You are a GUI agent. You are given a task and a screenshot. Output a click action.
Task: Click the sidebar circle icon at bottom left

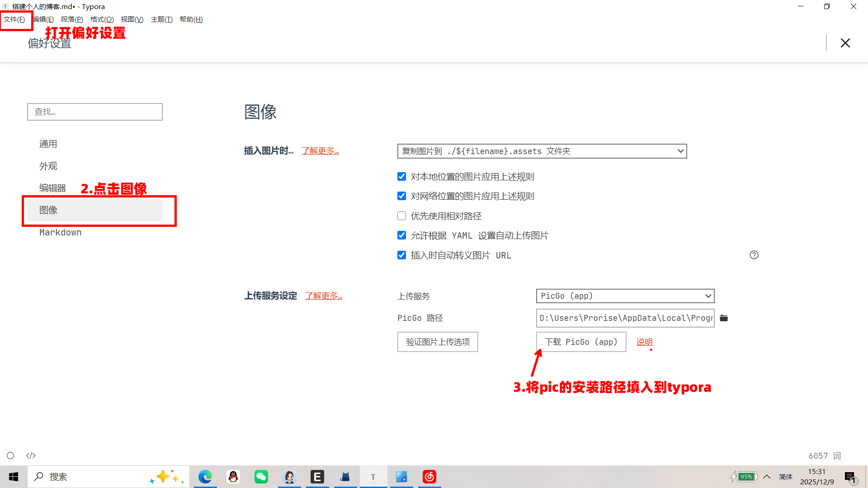tap(10, 455)
